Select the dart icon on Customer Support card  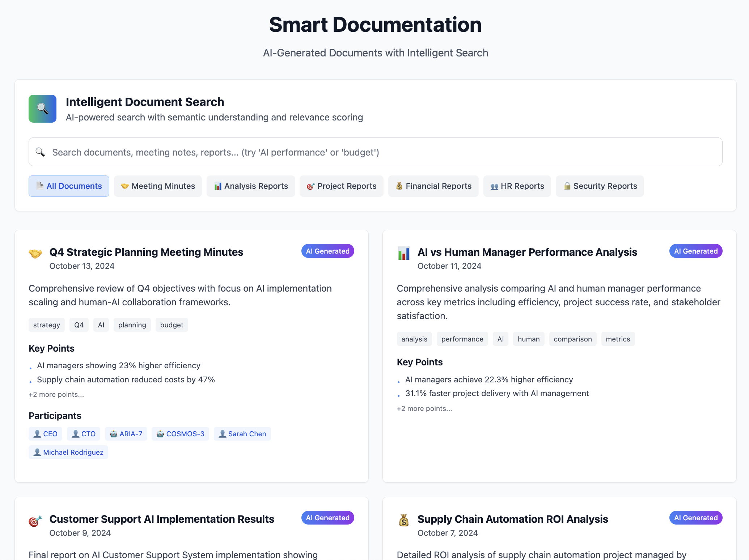point(36,519)
